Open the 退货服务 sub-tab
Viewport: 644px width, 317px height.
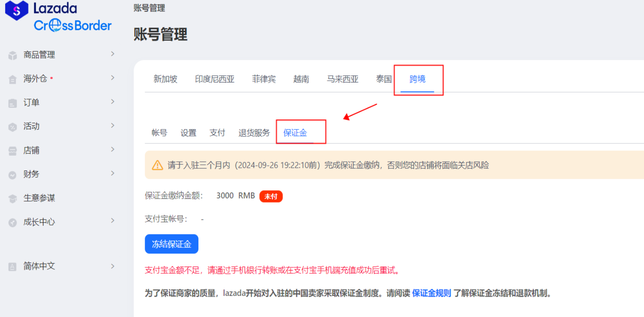[x=254, y=133]
